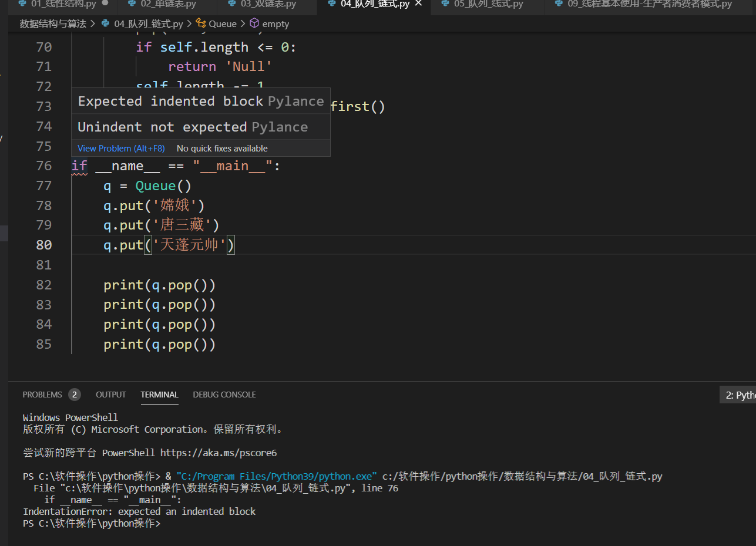The width and height of the screenshot is (756, 546).
Task: Click line number 70 in the gutter
Action: [44, 48]
